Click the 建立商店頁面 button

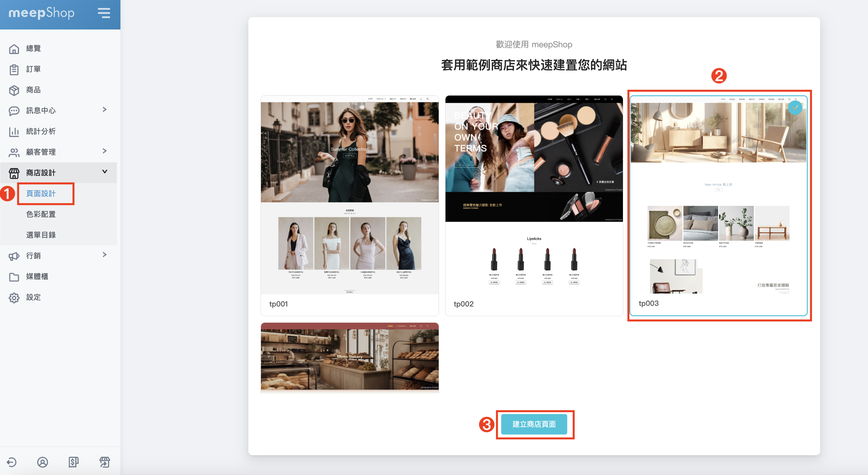click(534, 424)
